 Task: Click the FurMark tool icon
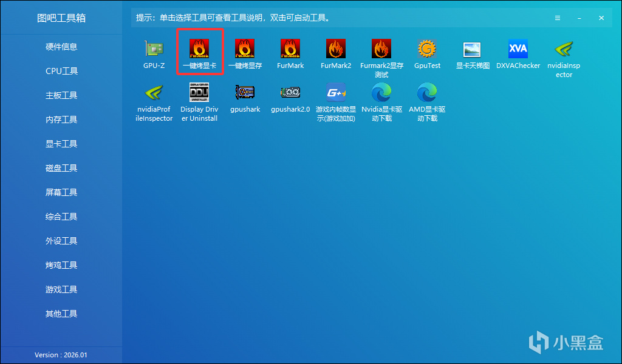[290, 49]
